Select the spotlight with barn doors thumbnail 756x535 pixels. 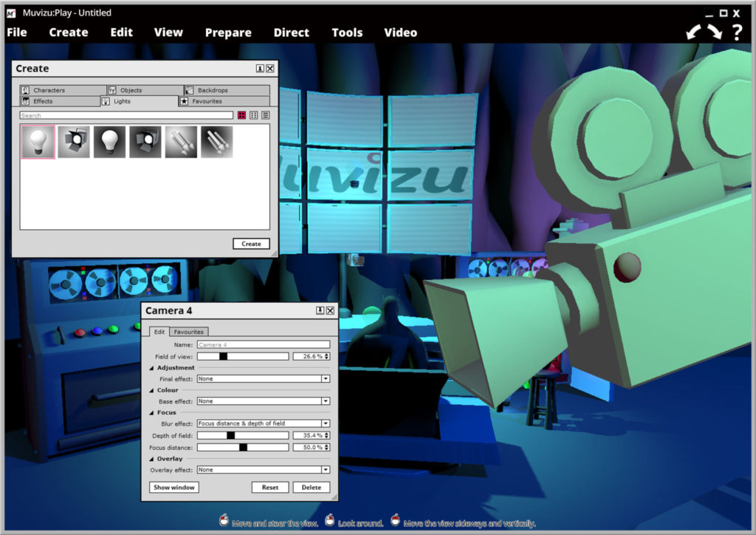73,140
